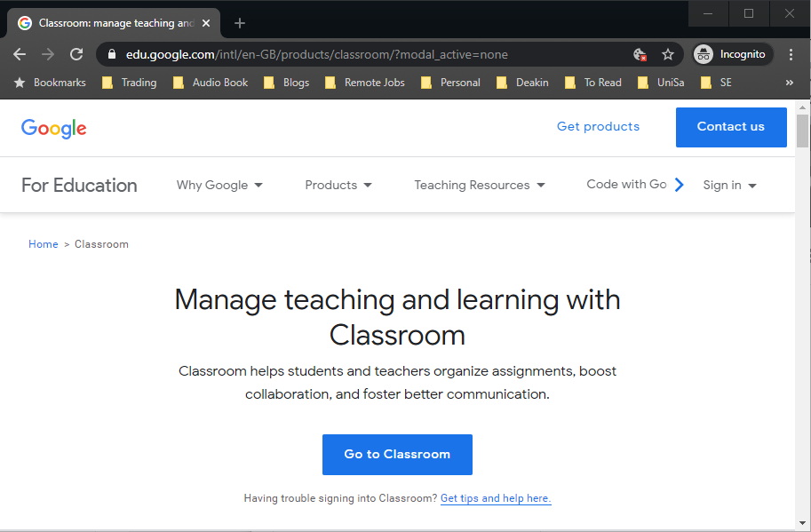Viewport: 811px width, 532px height.
Task: Open a new tab with the plus button
Action: (x=240, y=23)
